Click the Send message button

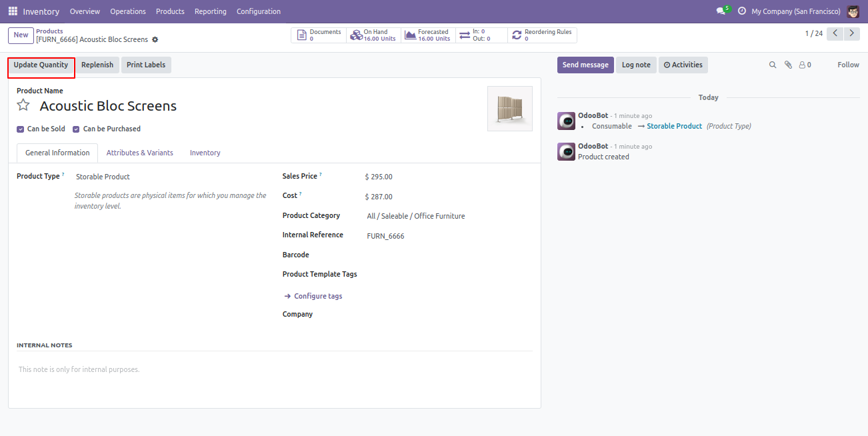click(585, 65)
